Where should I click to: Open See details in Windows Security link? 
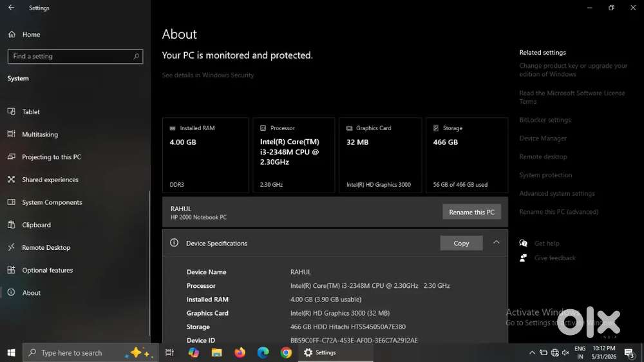tap(208, 75)
